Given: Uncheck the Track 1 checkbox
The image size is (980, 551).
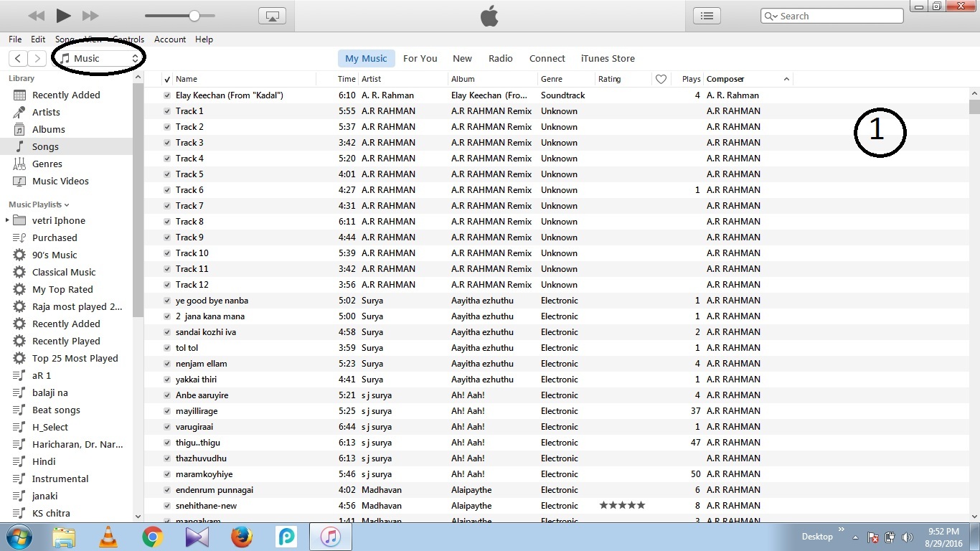Looking at the screenshot, I should coord(167,111).
